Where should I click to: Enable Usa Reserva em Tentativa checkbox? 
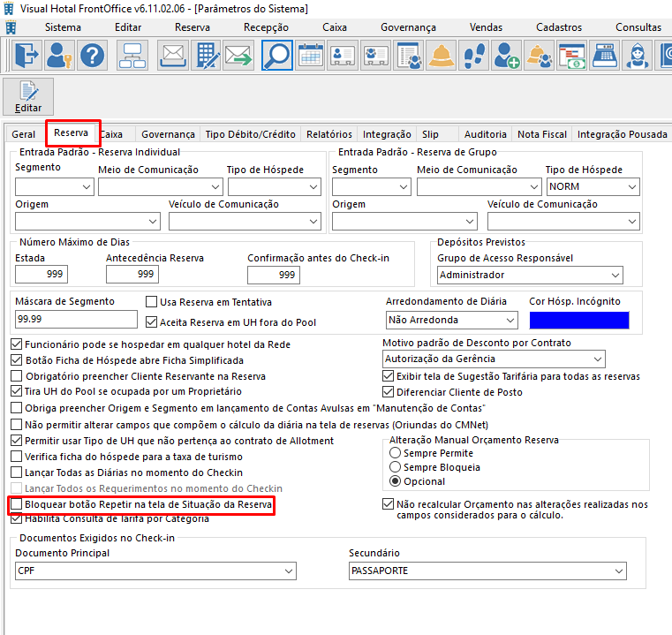(x=151, y=302)
